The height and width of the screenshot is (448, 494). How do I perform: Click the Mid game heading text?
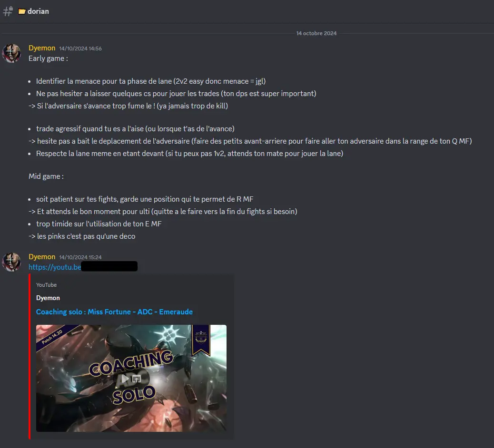point(46,176)
